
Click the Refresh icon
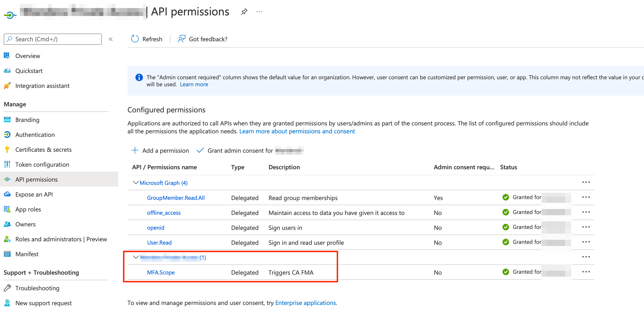click(135, 39)
